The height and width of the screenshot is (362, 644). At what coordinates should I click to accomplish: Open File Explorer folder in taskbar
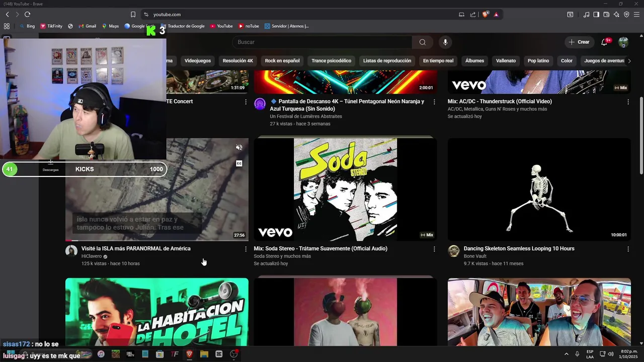click(204, 354)
